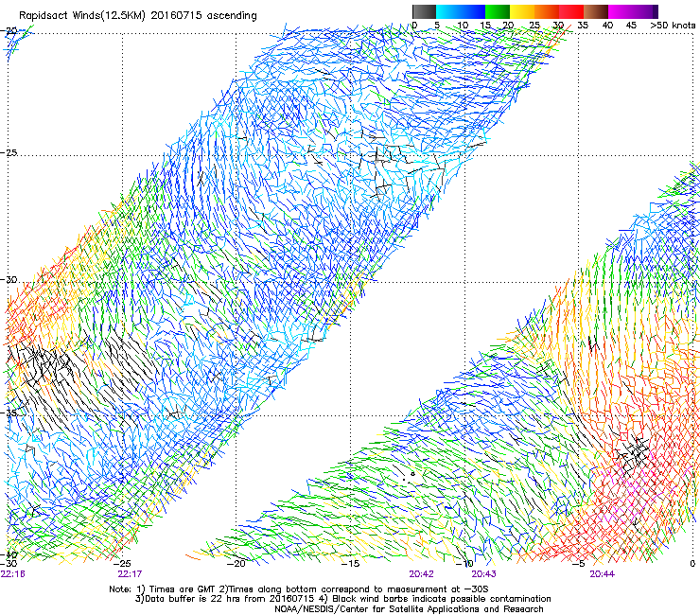Click the '-25' latitude axis label
Image resolution: width=700 pixels, height=615 pixels.
9,152
